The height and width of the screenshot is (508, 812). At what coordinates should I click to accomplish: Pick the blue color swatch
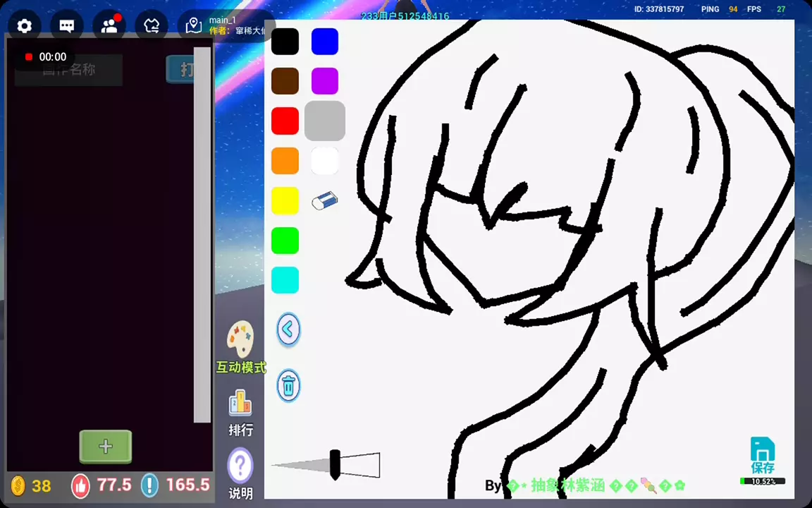click(325, 42)
